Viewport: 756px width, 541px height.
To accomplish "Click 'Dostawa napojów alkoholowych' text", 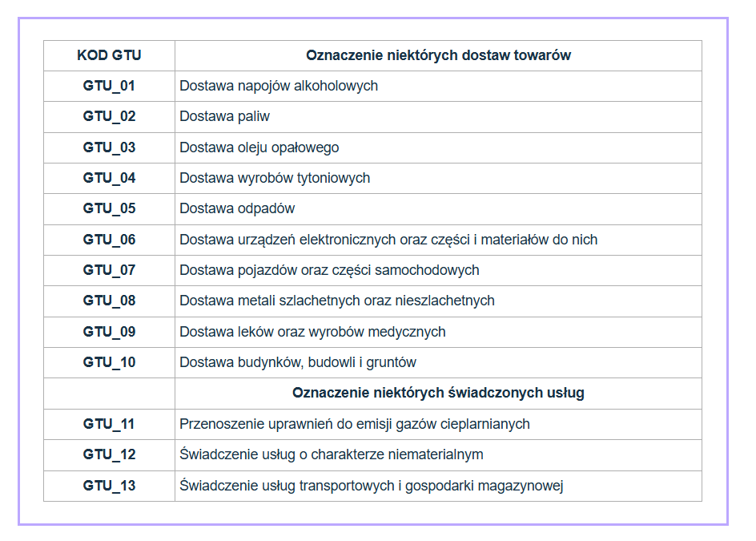I will pyautogui.click(x=279, y=86).
